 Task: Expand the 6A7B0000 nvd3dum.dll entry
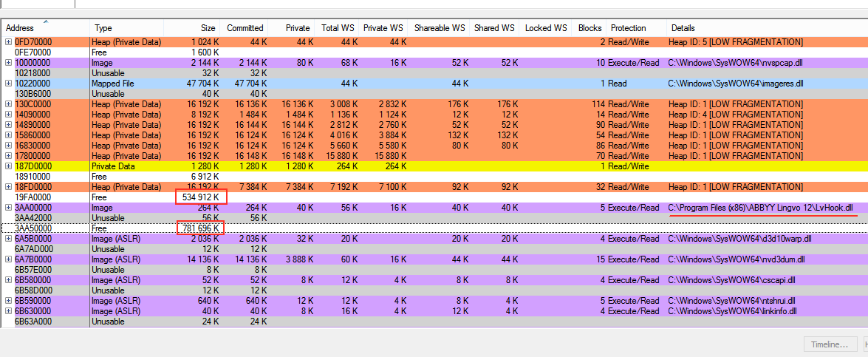[8, 259]
